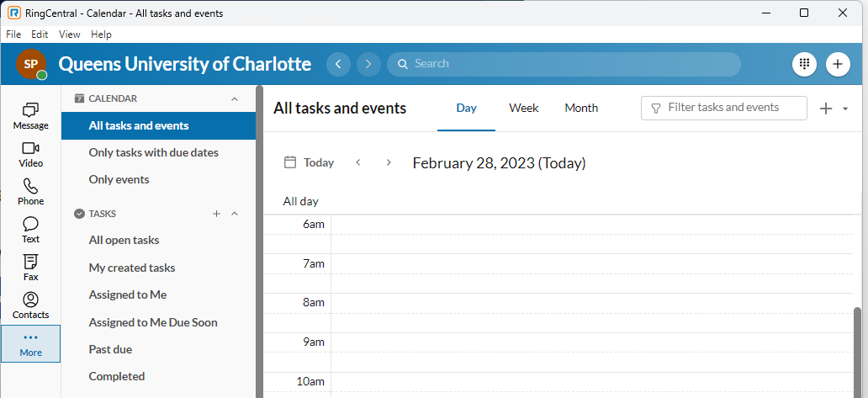This screenshot has height=398, width=868.
Task: Go to previous day arrow
Action: coord(358,162)
